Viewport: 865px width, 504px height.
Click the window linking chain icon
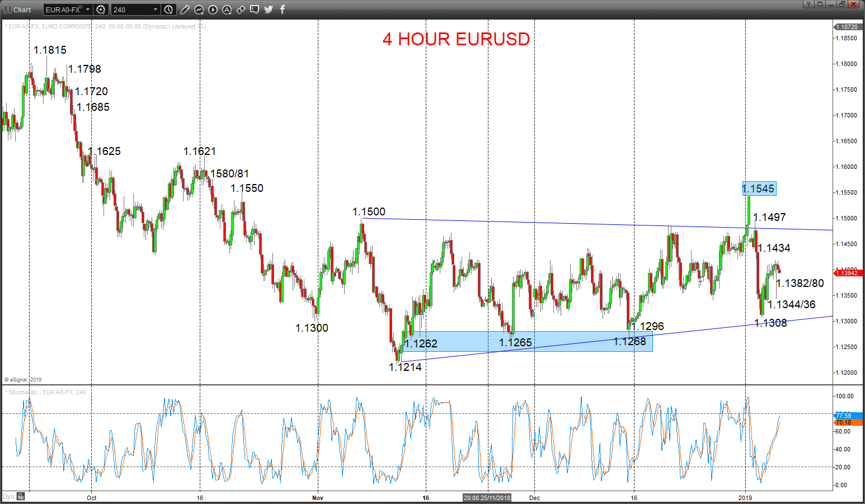coord(241,10)
